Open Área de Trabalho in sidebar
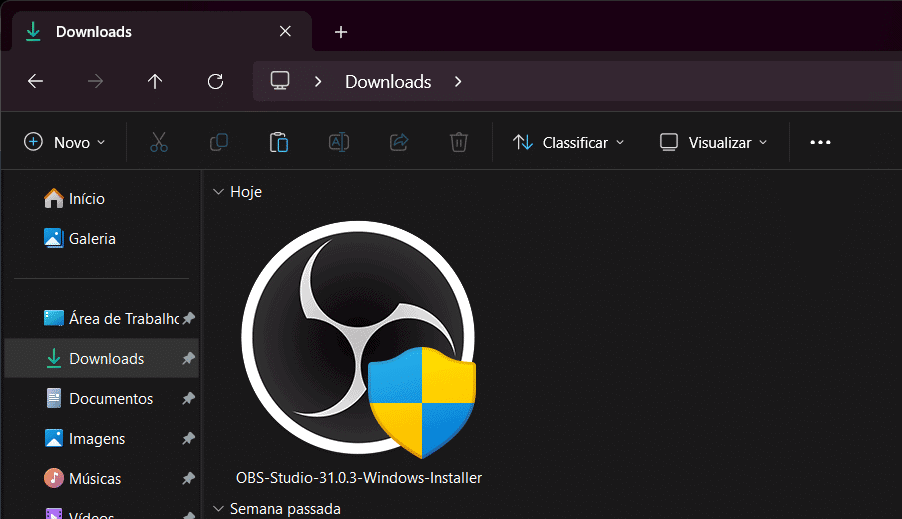Screen dimensions: 902x519 [x=112, y=318]
